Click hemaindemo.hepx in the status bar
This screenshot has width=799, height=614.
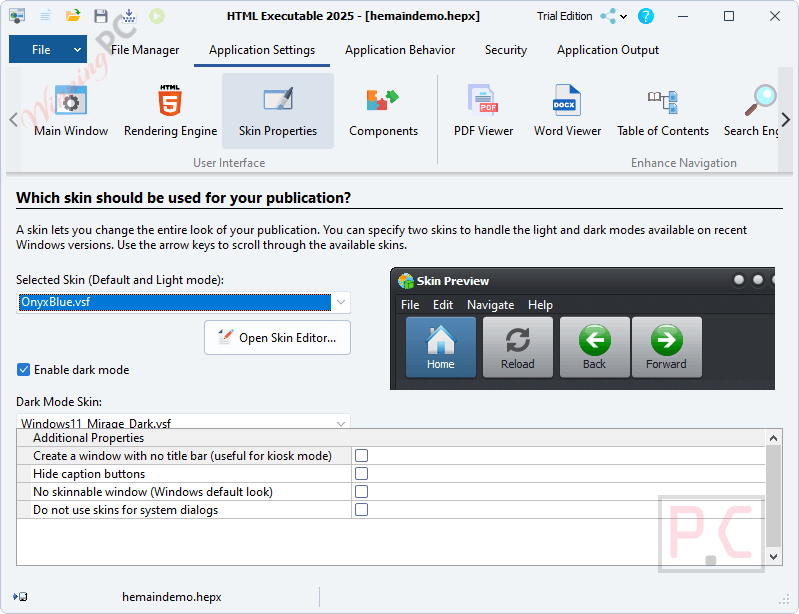point(172,597)
